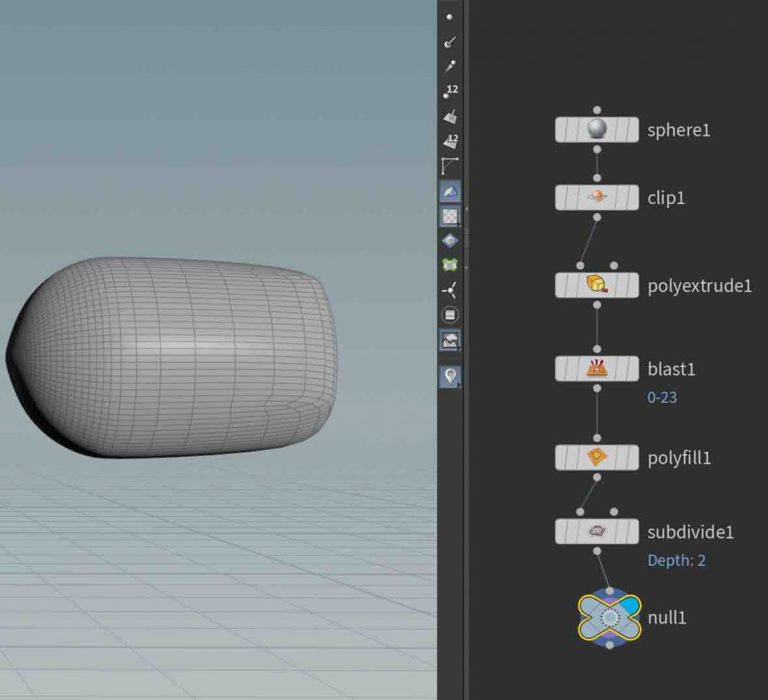The width and height of the screenshot is (768, 700).
Task: Toggle point trails display icon
Action: pos(449,66)
